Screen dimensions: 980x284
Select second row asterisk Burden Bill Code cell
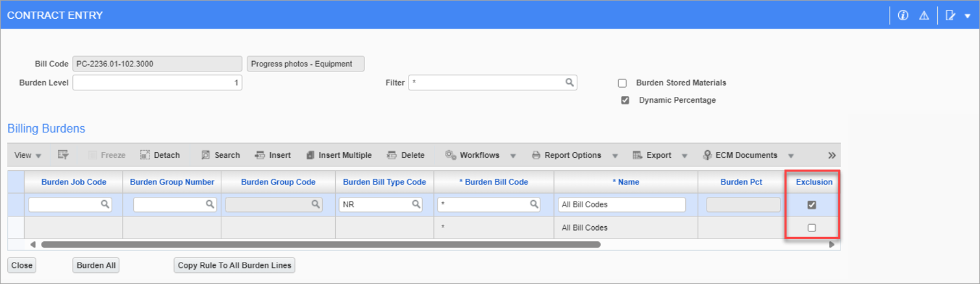point(494,227)
